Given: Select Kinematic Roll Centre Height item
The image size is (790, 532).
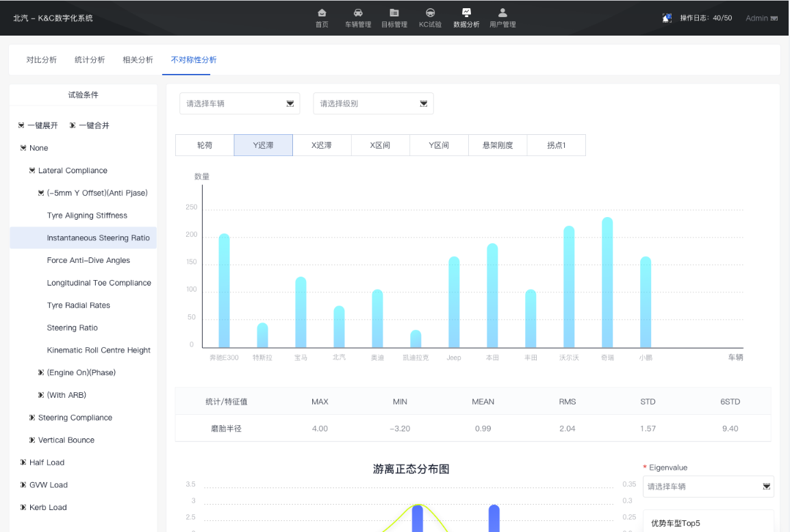Looking at the screenshot, I should pos(99,350).
